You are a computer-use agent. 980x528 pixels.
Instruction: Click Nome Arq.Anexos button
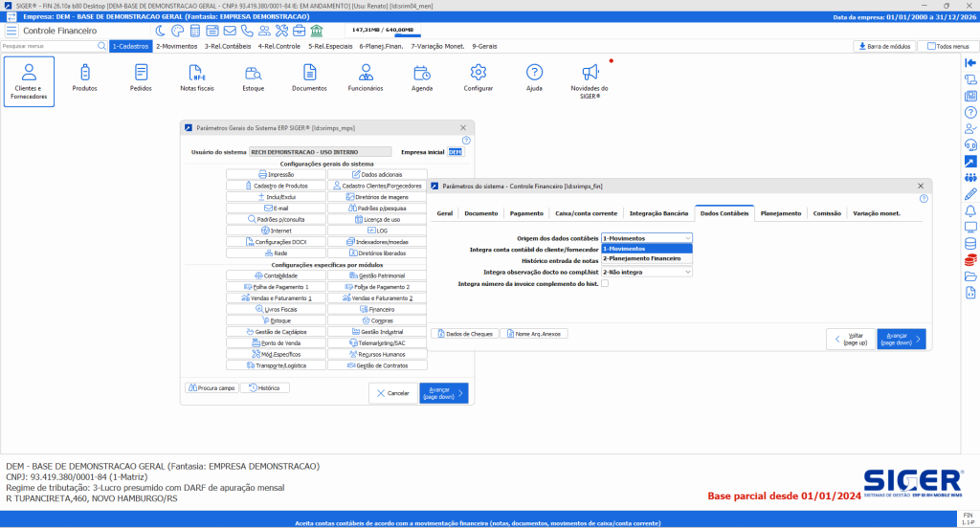534,334
